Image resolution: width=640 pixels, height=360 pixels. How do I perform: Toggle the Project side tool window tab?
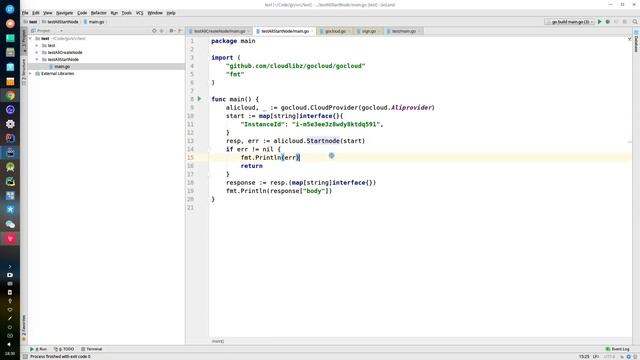click(x=24, y=41)
